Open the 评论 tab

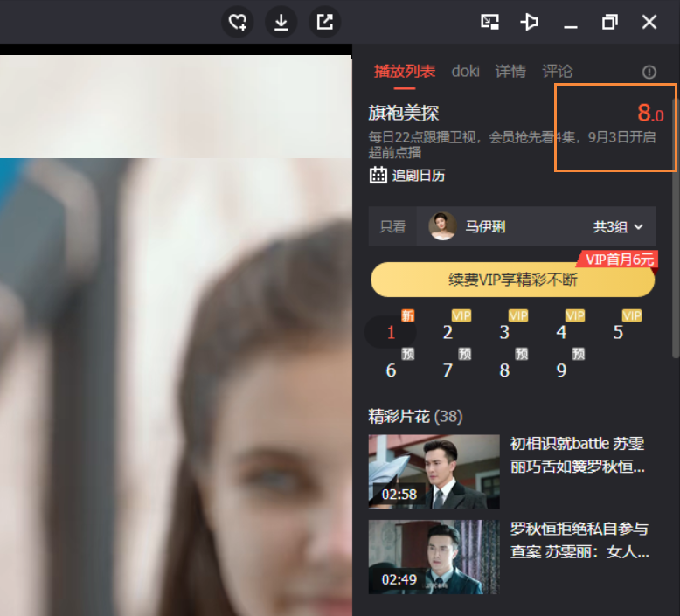558,71
